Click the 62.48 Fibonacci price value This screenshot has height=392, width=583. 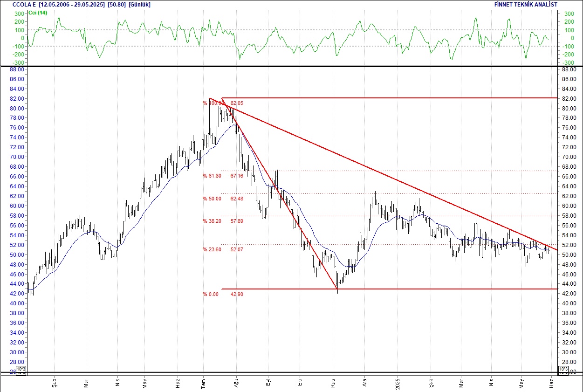click(237, 199)
